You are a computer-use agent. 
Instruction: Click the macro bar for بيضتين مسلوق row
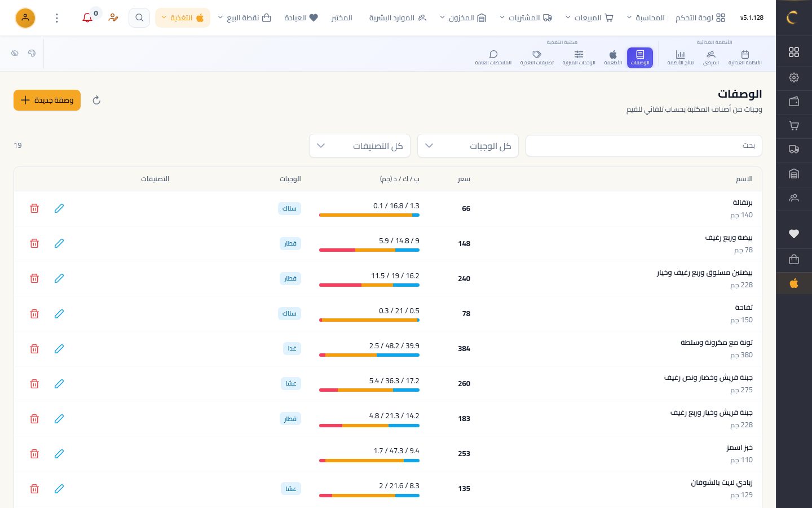pos(369,285)
